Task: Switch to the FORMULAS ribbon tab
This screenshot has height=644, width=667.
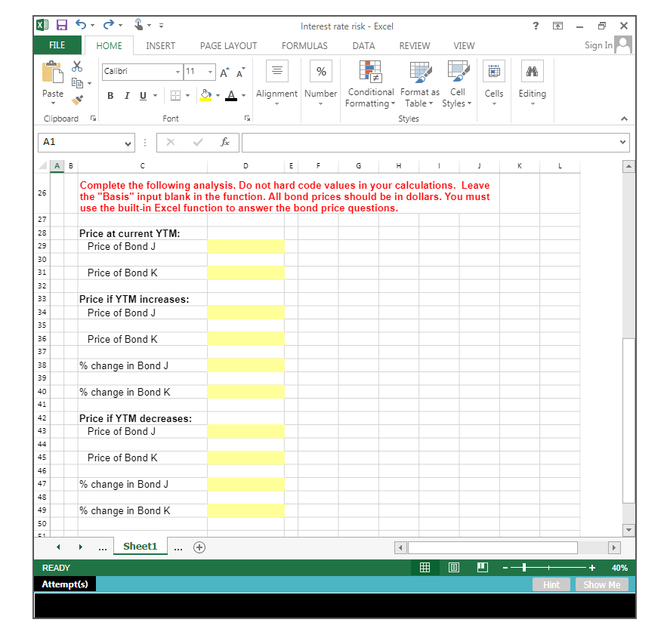Action: tap(304, 45)
